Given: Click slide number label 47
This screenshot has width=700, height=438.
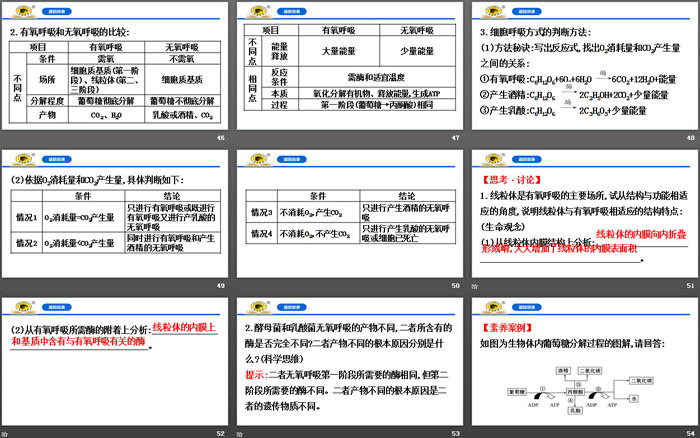Looking at the screenshot, I should [455, 138].
